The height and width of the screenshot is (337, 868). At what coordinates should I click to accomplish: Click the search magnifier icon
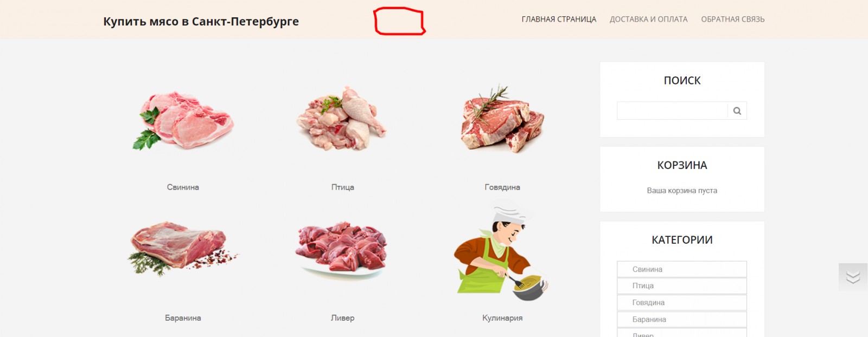[737, 111]
